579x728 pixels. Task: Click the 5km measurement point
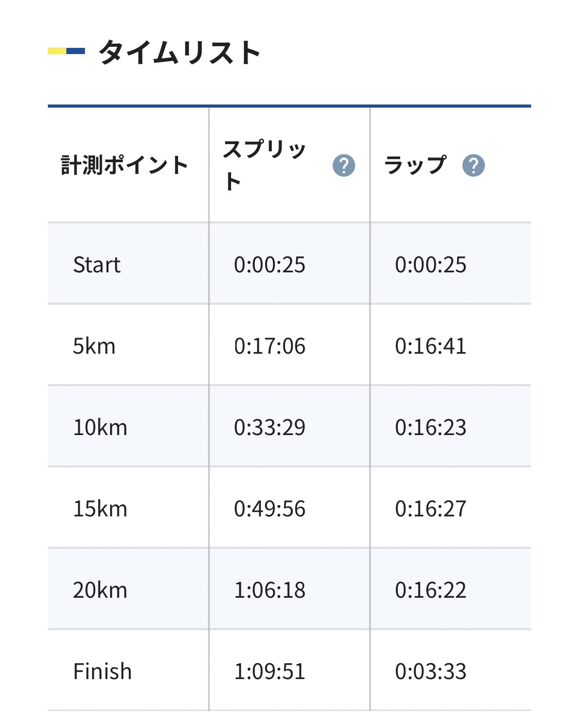click(94, 346)
